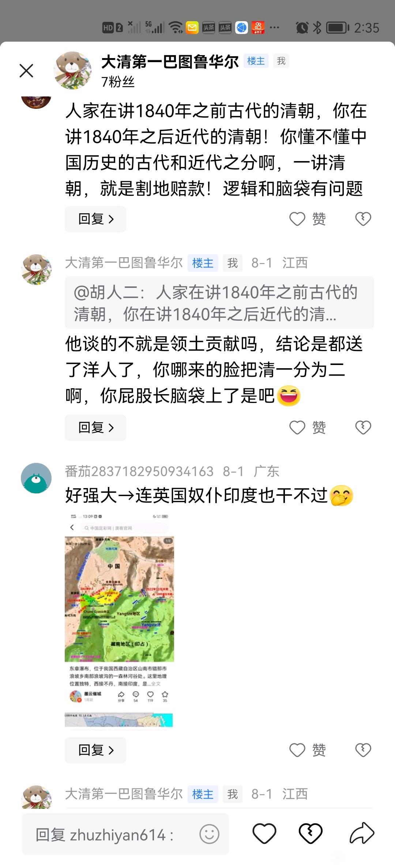Open the map screenshot image in comment

(x=119, y=621)
